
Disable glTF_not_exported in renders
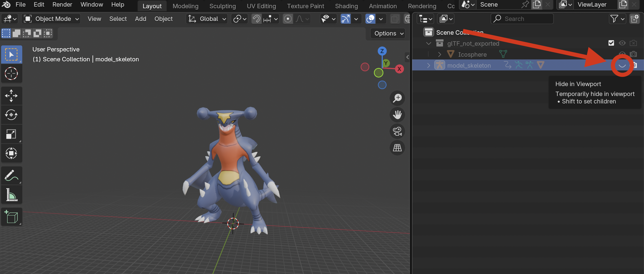(633, 43)
